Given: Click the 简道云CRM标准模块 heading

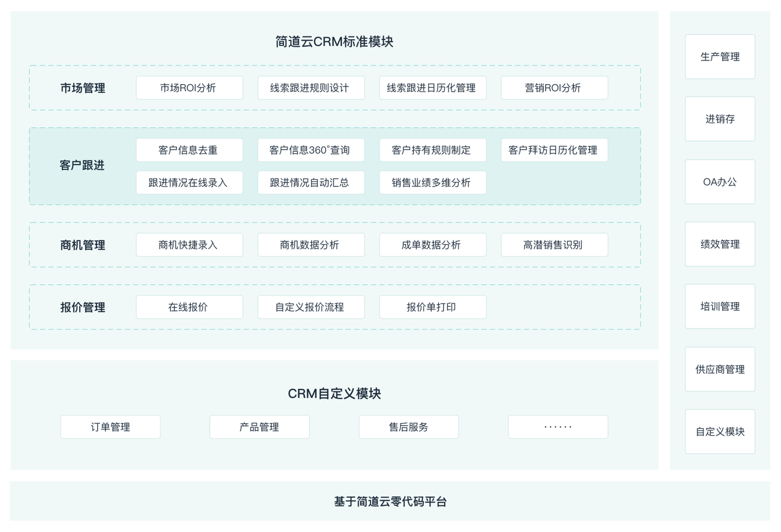Looking at the screenshot, I should point(334,42).
